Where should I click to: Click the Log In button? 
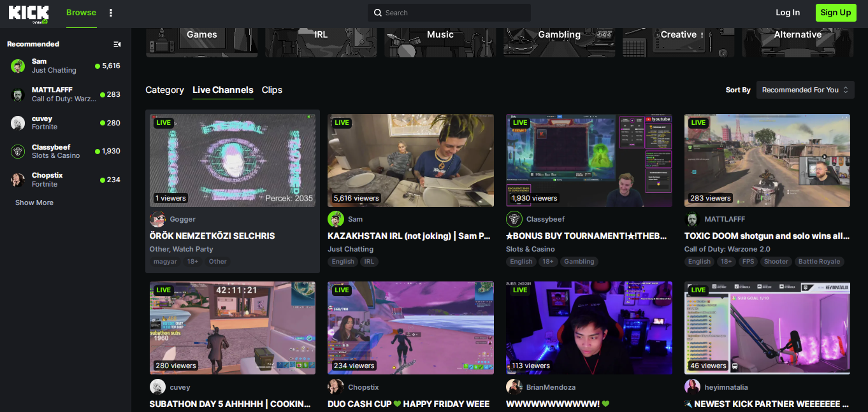click(788, 13)
